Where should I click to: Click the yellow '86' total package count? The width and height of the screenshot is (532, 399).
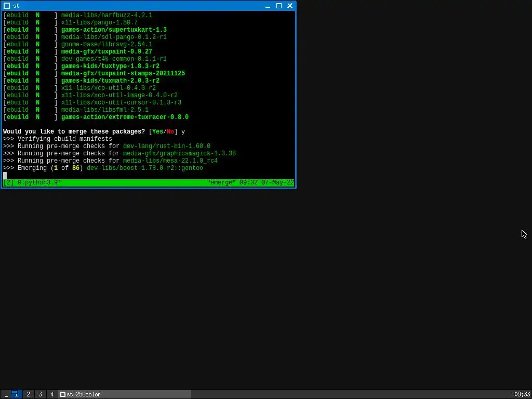point(76,168)
